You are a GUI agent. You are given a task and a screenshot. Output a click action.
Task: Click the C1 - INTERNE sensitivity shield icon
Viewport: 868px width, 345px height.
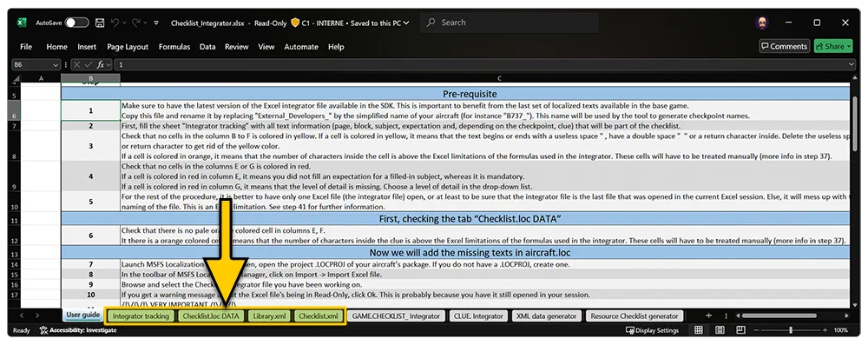[295, 23]
